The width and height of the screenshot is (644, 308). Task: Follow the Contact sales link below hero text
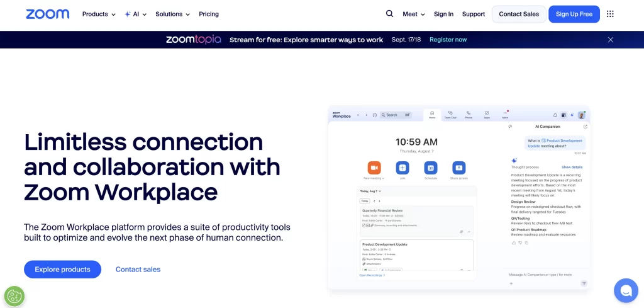(x=138, y=270)
